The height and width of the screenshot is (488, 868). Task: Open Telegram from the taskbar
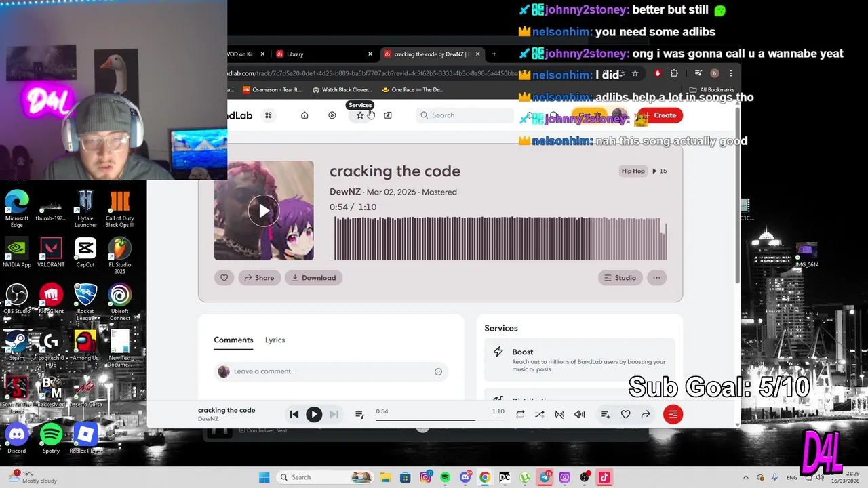pyautogui.click(x=545, y=477)
